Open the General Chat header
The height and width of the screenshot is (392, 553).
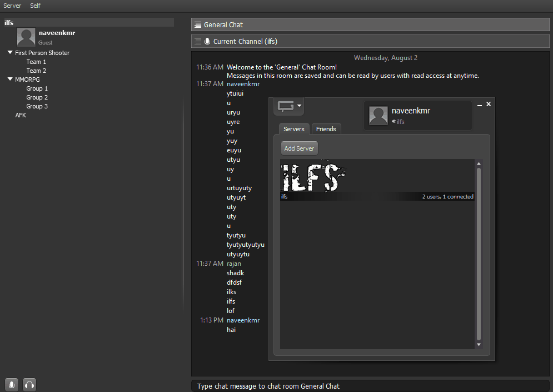click(x=370, y=24)
